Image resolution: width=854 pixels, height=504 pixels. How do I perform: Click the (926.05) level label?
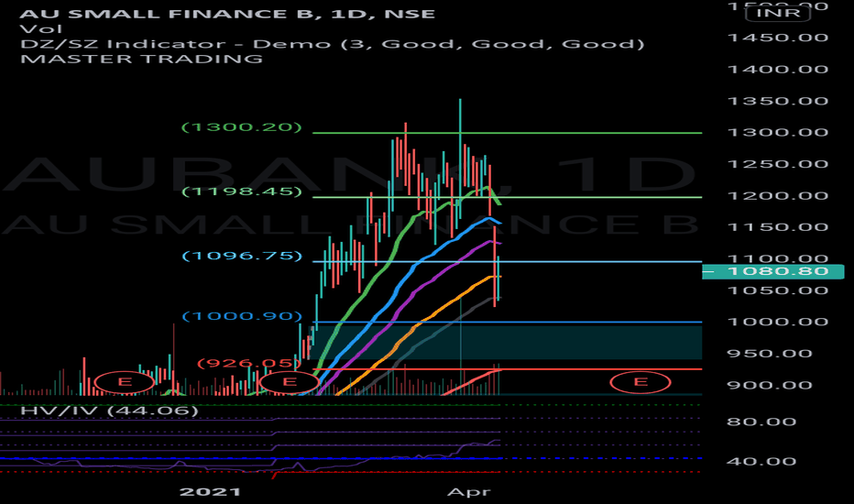pos(248,363)
